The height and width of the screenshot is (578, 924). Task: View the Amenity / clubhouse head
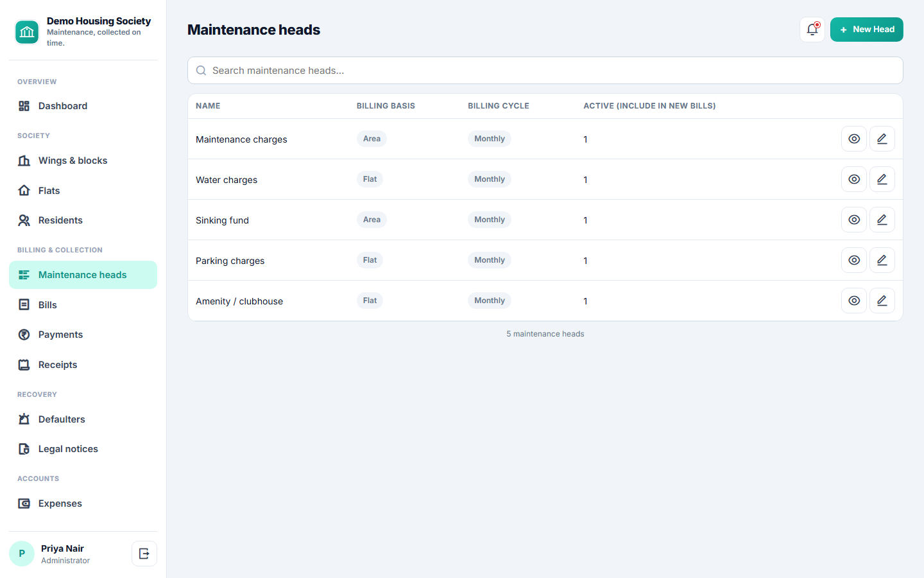click(854, 301)
